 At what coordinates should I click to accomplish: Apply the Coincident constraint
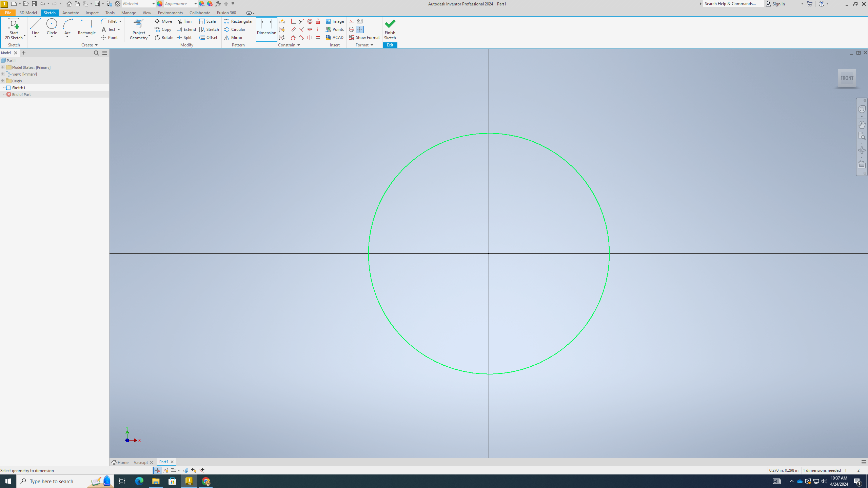click(x=294, y=21)
